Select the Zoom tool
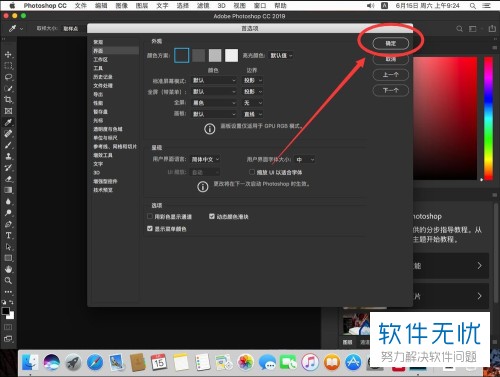The height and width of the screenshot is (377, 500). [9, 280]
